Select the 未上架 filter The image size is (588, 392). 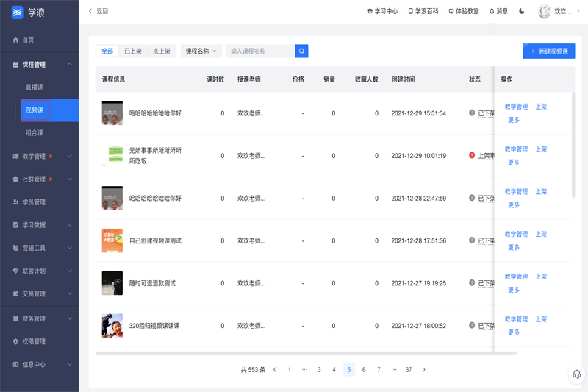point(161,51)
